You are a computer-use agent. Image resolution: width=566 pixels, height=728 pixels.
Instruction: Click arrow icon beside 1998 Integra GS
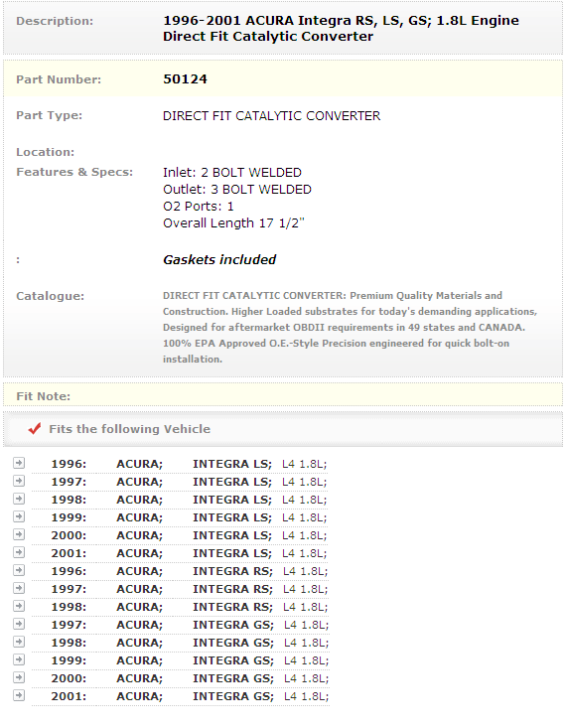19,642
